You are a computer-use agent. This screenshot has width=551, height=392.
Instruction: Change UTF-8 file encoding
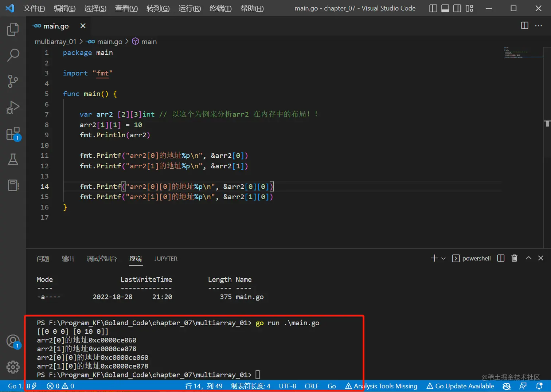point(288,386)
